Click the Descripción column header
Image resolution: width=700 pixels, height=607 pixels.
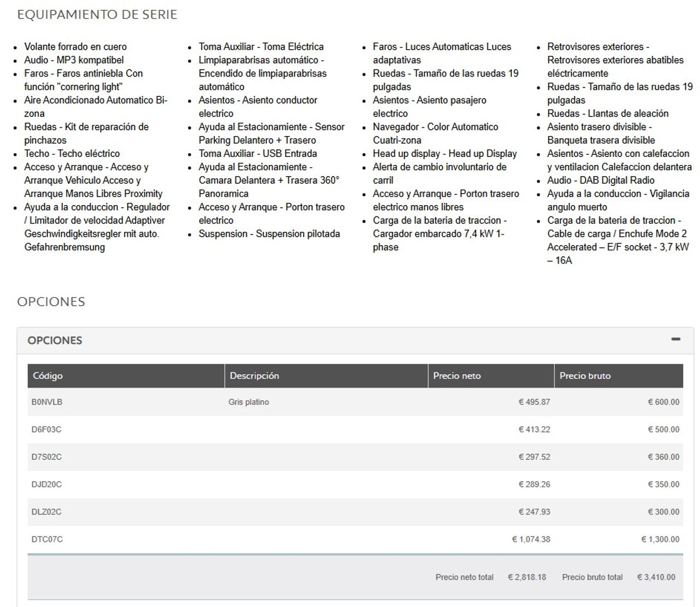[x=254, y=376]
